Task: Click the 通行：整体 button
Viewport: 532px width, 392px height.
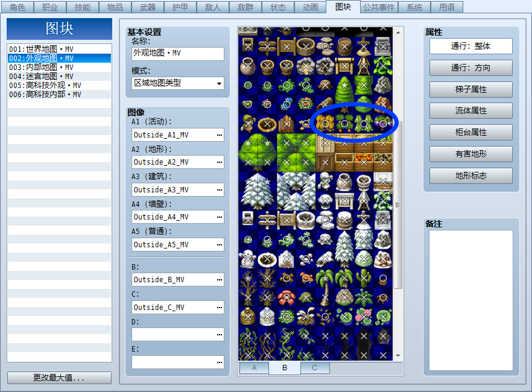Action: click(x=470, y=46)
